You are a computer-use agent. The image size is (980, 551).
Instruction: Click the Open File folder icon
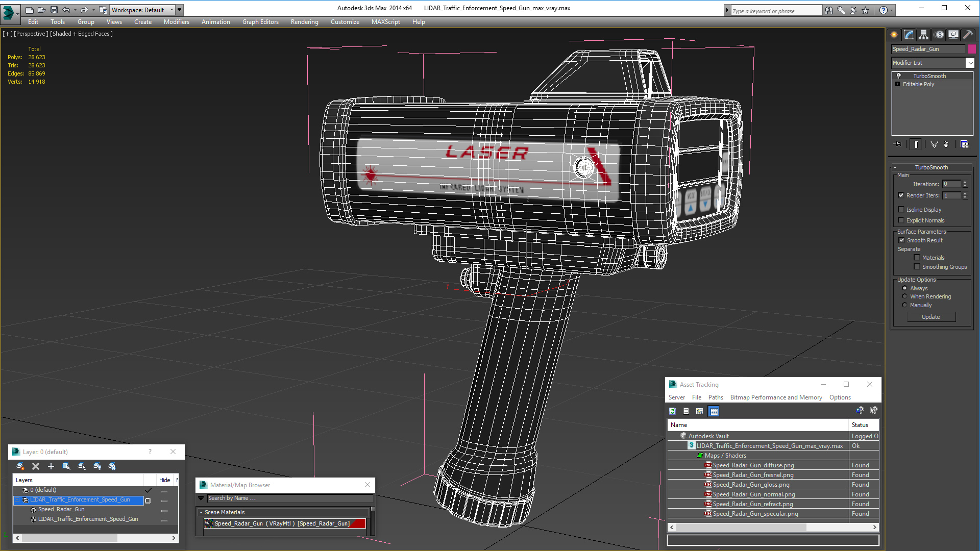pos(42,10)
